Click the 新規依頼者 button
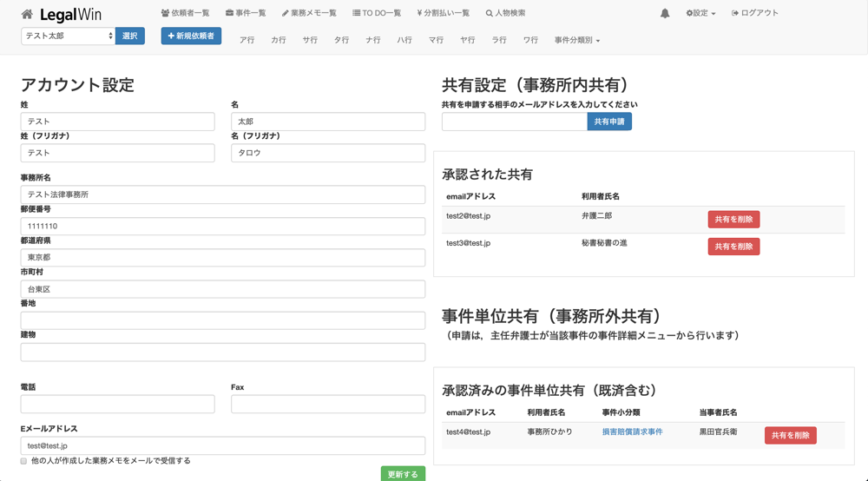The height and width of the screenshot is (481, 868). [191, 36]
